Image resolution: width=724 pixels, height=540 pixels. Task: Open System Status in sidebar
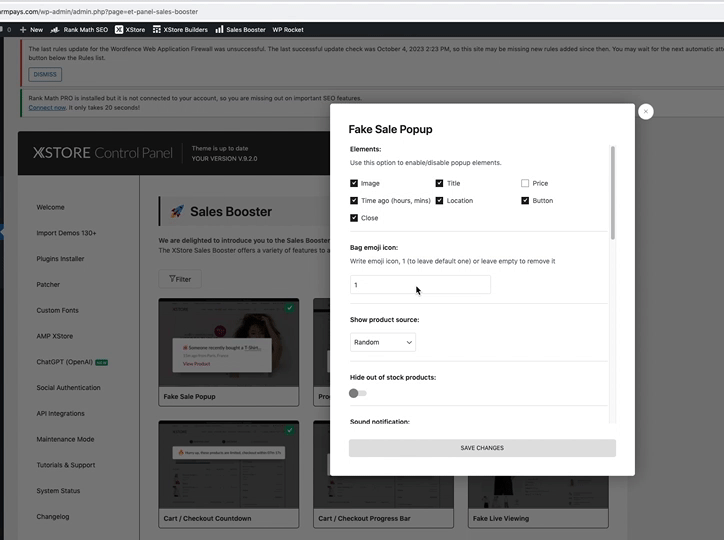[58, 491]
